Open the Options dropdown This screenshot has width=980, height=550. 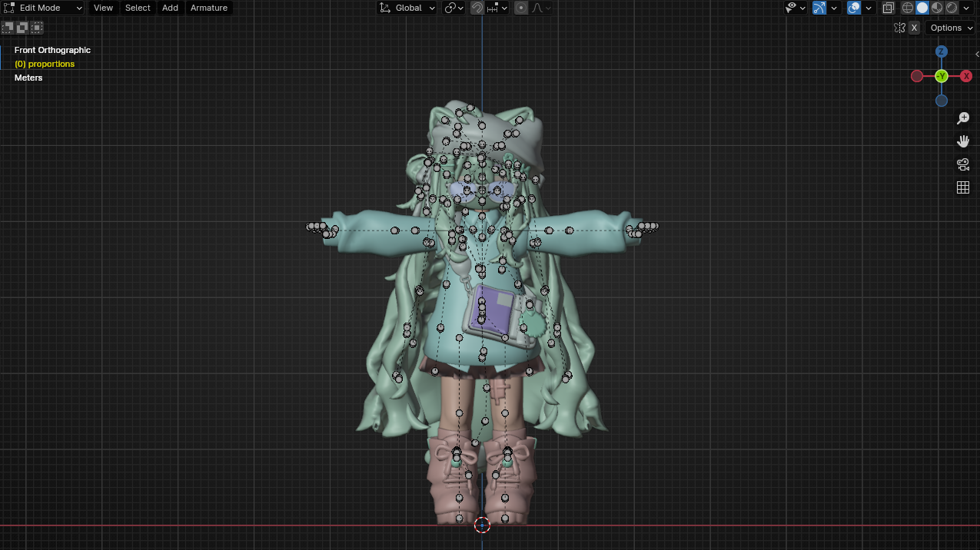(x=952, y=28)
